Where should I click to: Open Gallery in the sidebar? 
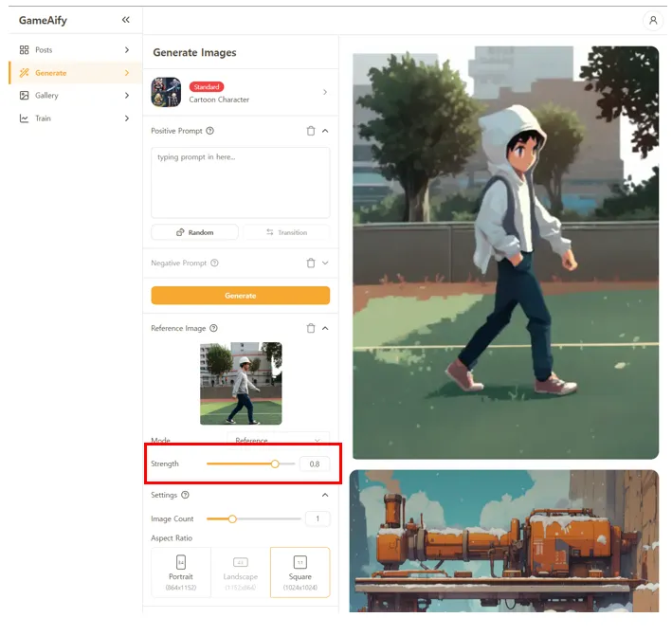47,96
